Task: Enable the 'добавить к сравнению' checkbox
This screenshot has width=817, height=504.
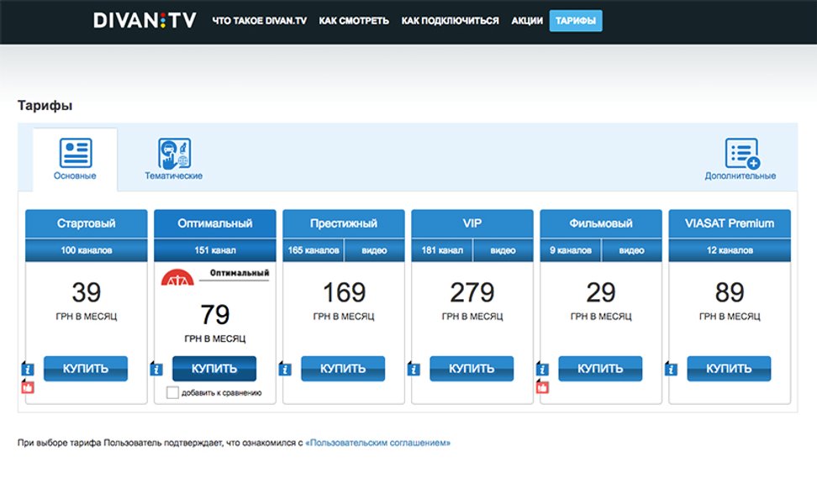Action: point(172,392)
